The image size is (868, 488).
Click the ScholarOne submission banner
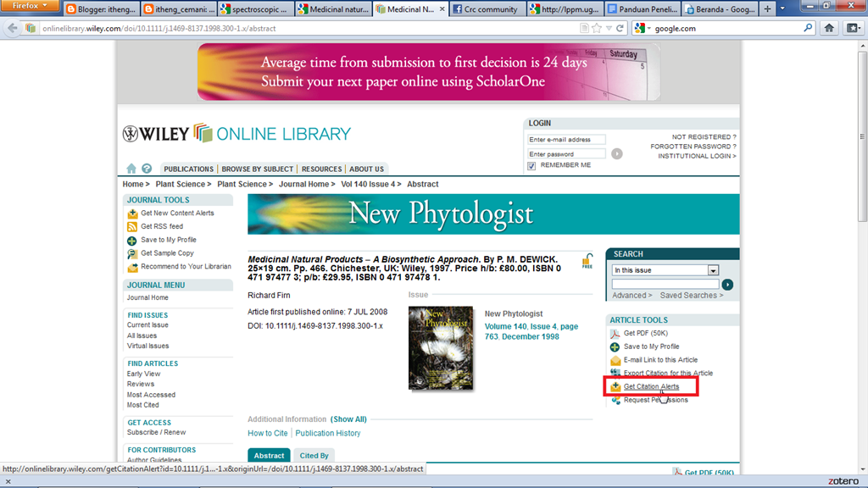click(428, 72)
